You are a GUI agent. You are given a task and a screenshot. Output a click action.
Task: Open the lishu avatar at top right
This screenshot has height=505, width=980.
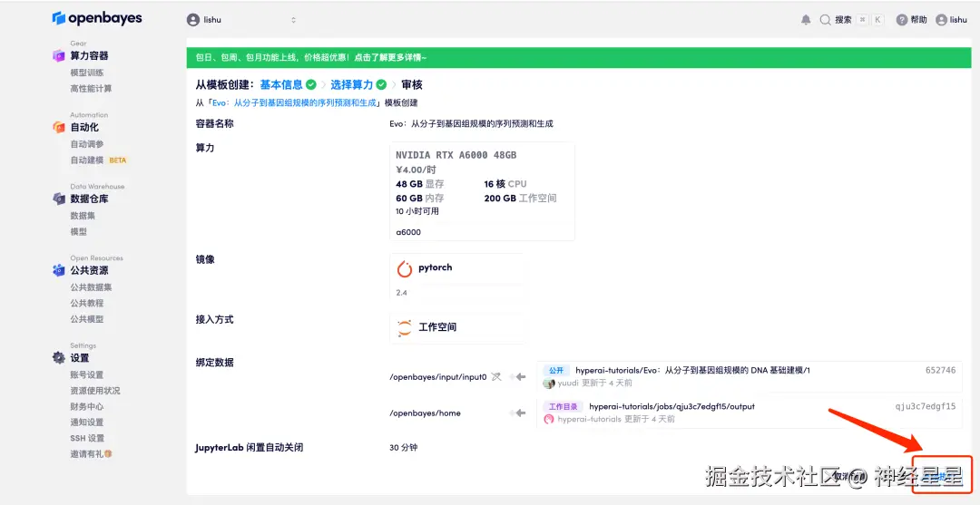tap(941, 20)
